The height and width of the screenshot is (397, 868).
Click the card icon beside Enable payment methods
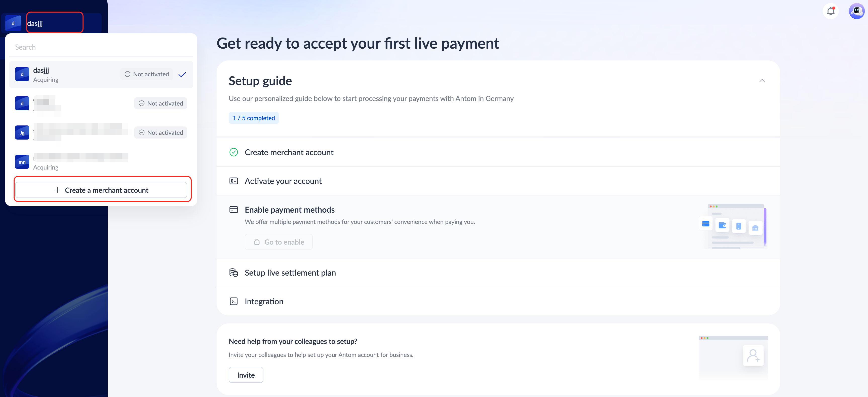pos(233,210)
